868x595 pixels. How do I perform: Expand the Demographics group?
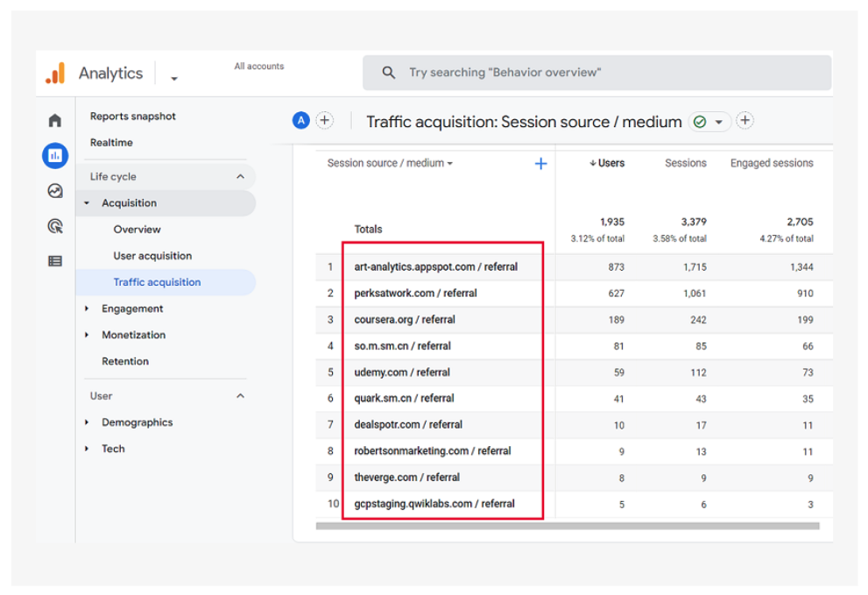point(87,422)
